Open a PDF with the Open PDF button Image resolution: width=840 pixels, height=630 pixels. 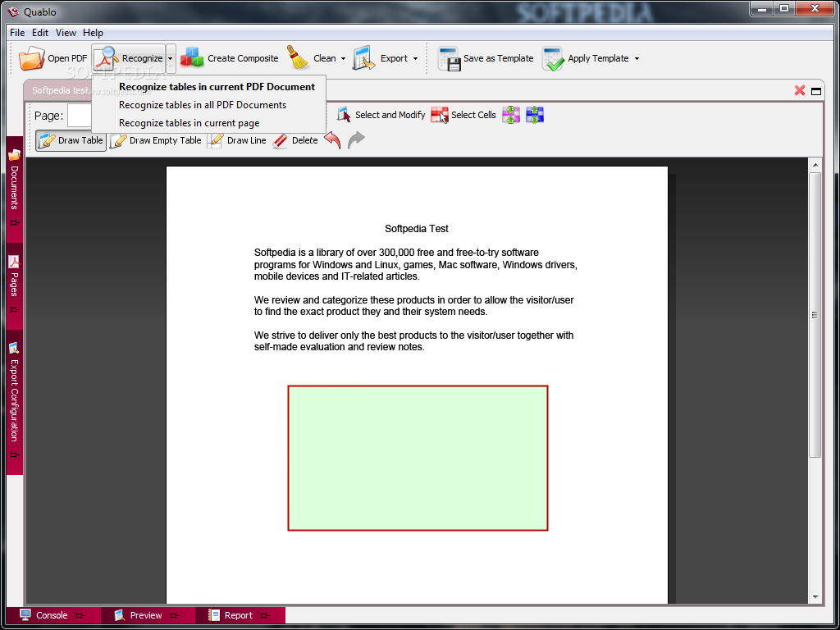pyautogui.click(x=53, y=58)
